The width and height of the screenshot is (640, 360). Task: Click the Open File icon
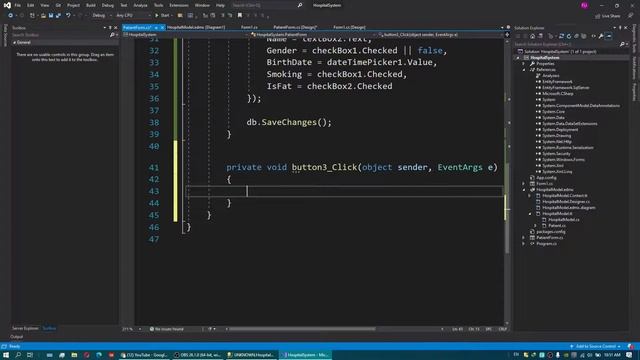(x=43, y=16)
